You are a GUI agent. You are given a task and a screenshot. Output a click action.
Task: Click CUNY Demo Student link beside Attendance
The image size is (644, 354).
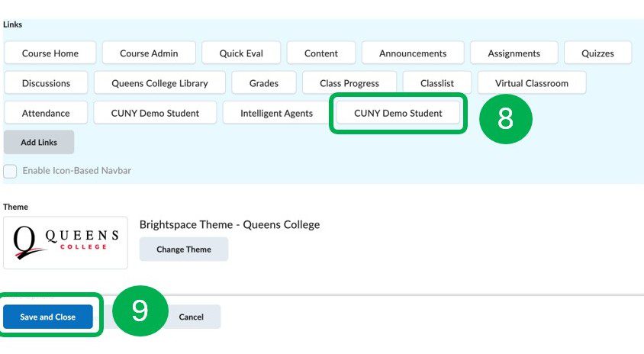[x=155, y=113]
